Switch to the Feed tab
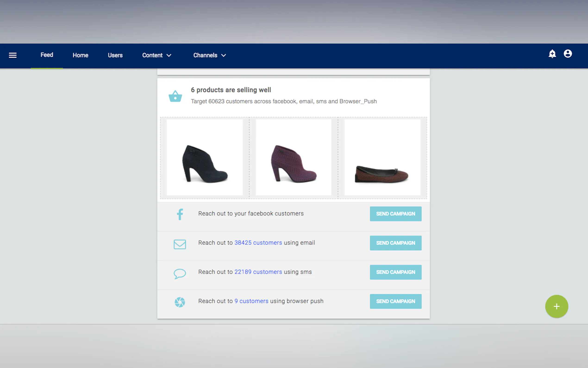Viewport: 588px width, 368px height. pos(47,55)
